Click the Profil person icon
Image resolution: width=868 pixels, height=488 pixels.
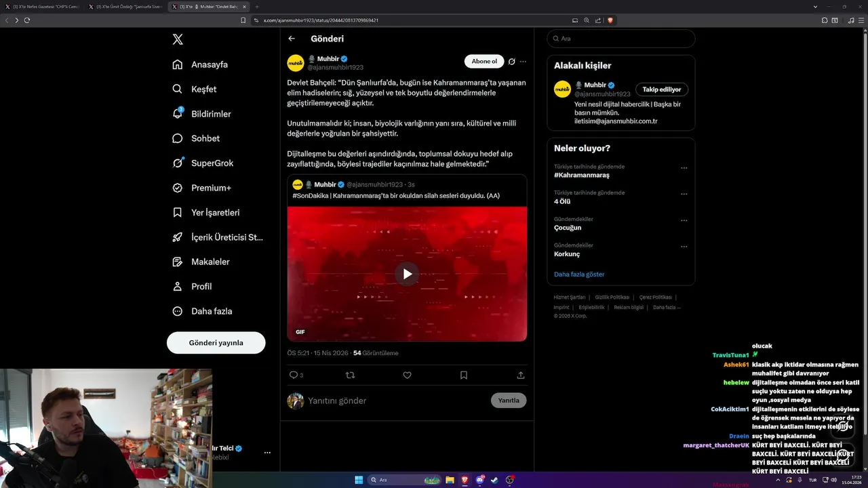tap(178, 286)
